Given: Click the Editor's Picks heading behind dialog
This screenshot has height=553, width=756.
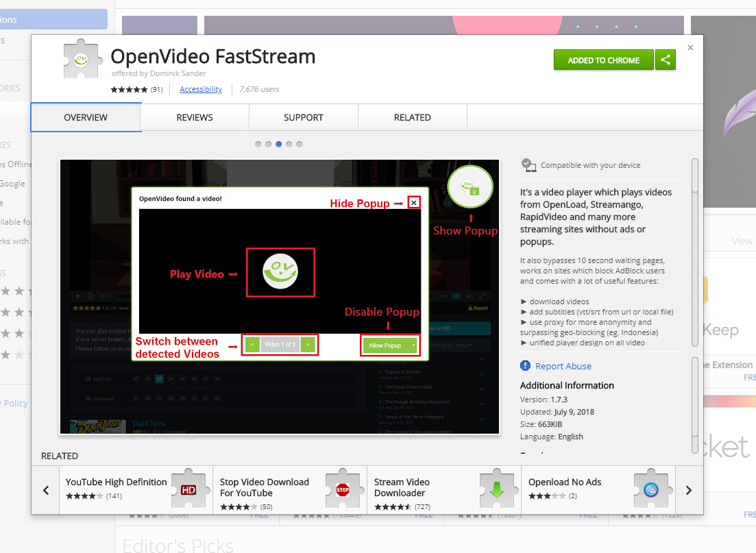Looking at the screenshot, I should [x=178, y=545].
